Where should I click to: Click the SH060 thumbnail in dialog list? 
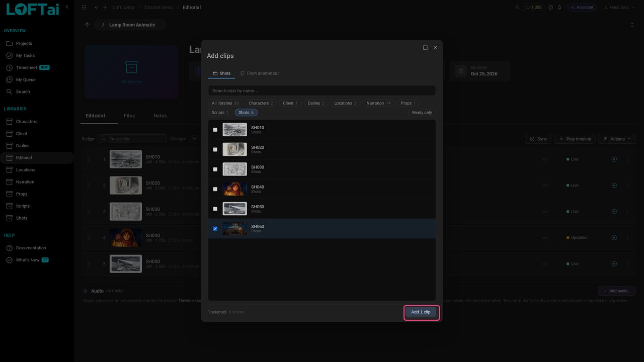[235, 229]
